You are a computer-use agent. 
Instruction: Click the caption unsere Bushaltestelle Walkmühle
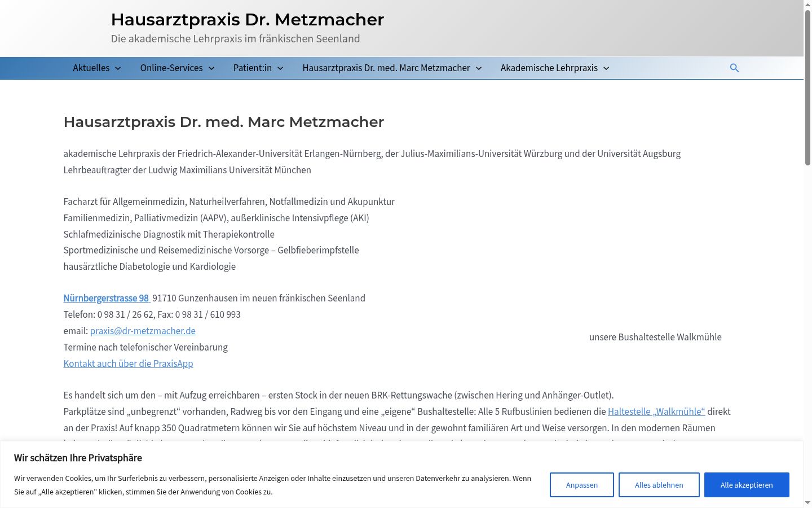click(x=655, y=337)
